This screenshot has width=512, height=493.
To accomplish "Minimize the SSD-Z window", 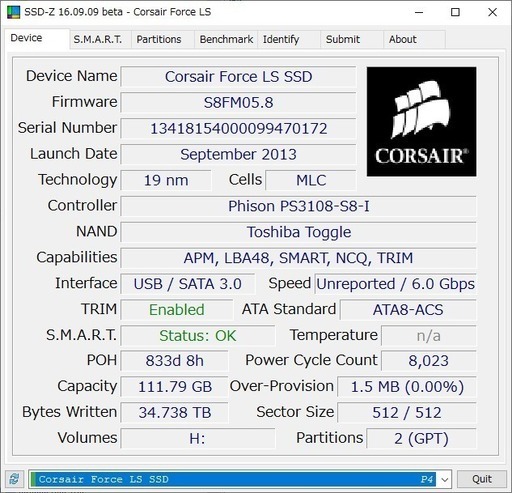I will click(419, 12).
